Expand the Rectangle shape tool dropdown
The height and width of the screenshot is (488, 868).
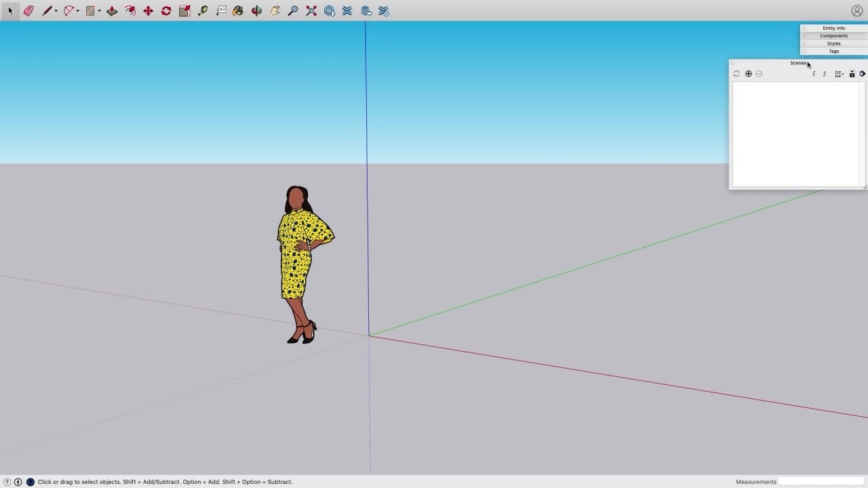pos(99,11)
